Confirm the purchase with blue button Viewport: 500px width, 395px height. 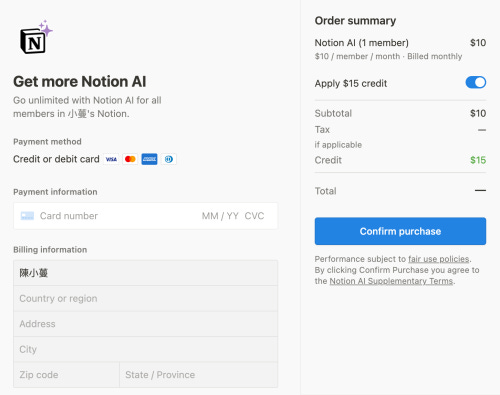click(x=400, y=231)
